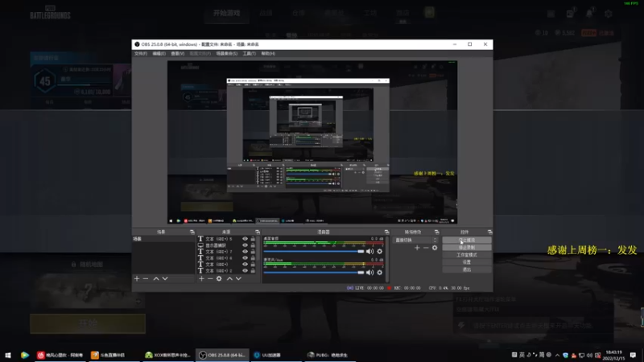Toggle visibility of text source 7
Screen dimensions: 644x362
point(245,252)
